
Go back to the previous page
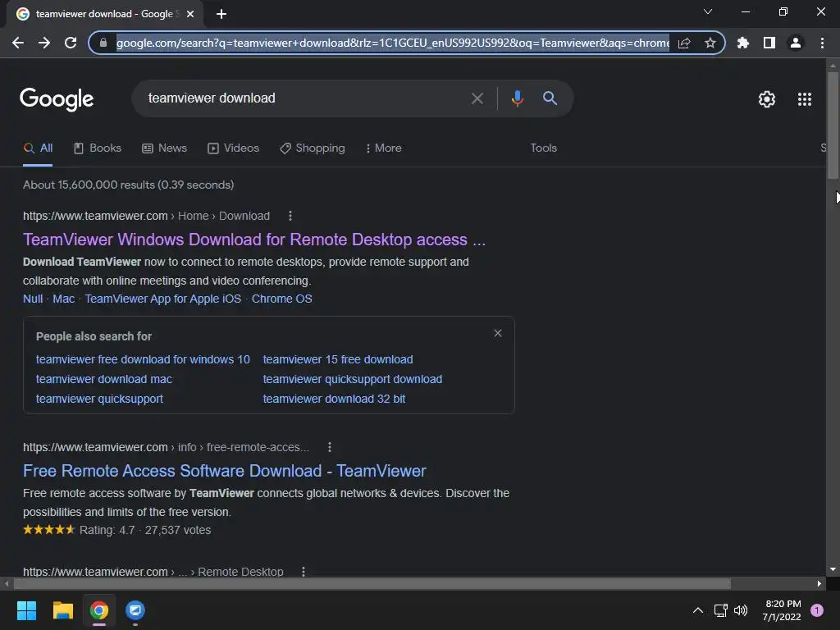(x=18, y=43)
